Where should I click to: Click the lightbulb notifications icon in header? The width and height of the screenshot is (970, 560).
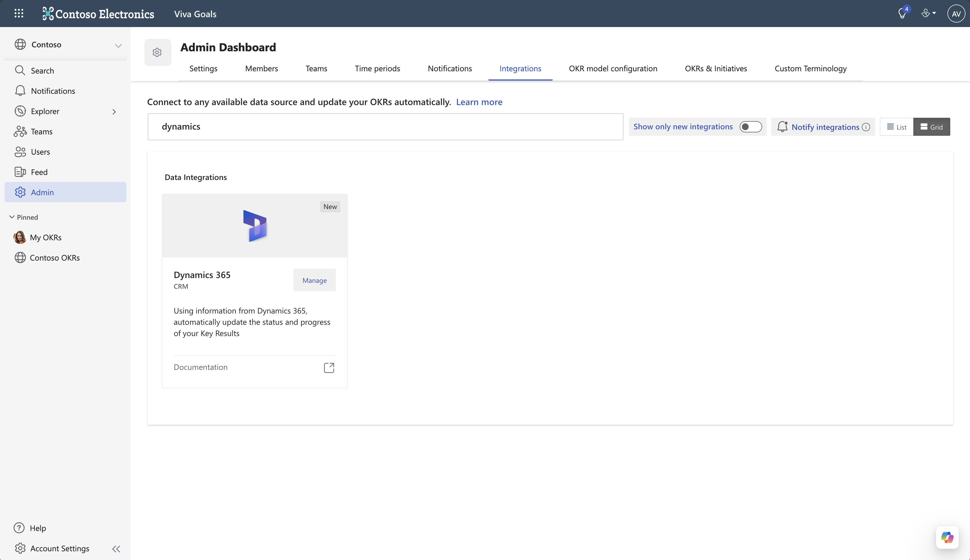[x=902, y=14]
